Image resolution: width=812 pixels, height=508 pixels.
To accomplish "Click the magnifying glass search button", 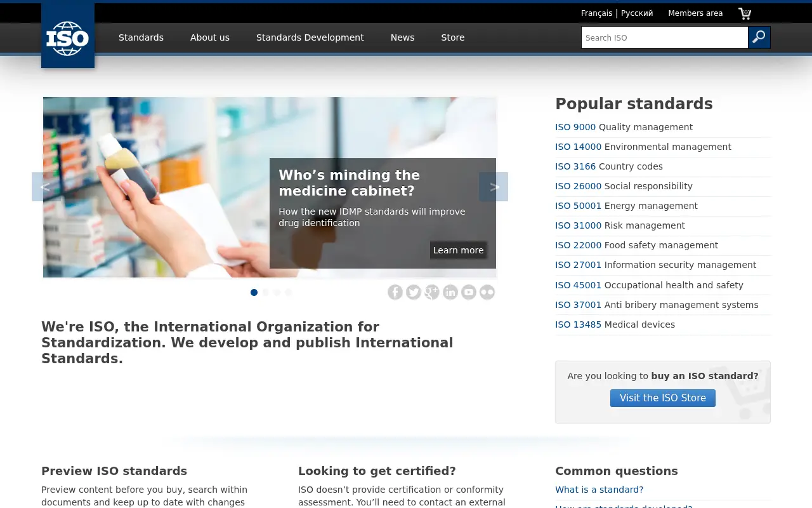I will tap(759, 37).
